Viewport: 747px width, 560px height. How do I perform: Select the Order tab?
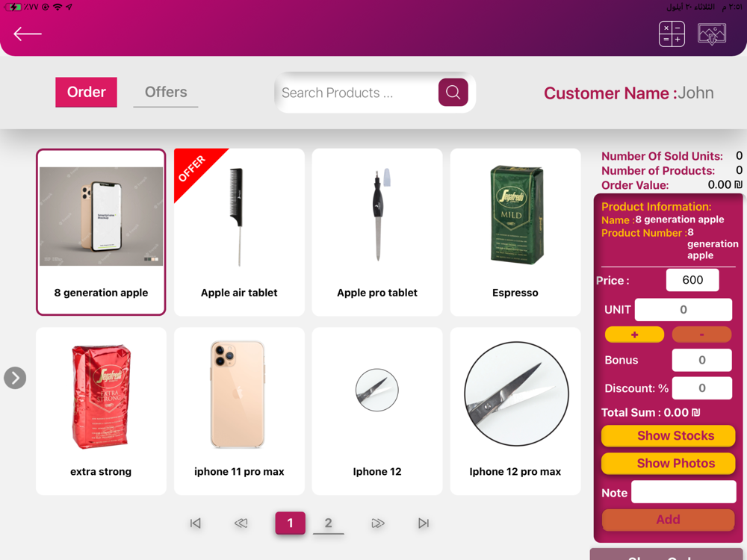coord(86,92)
